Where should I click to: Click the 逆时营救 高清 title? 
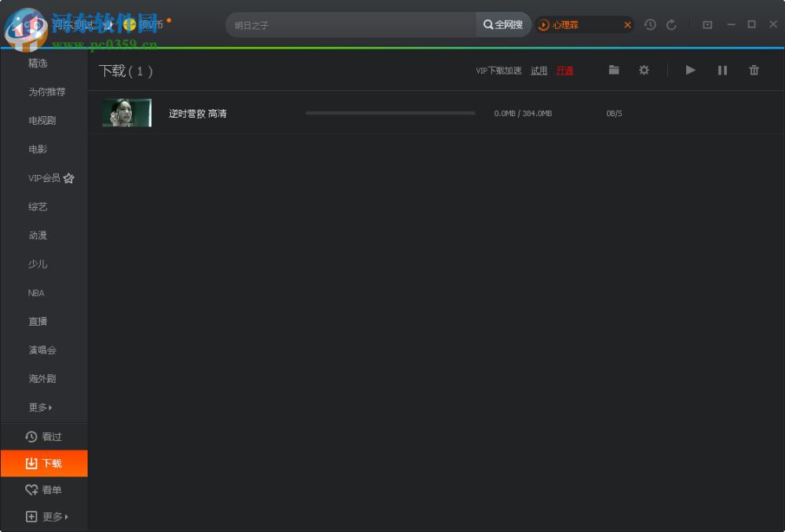[x=197, y=114]
